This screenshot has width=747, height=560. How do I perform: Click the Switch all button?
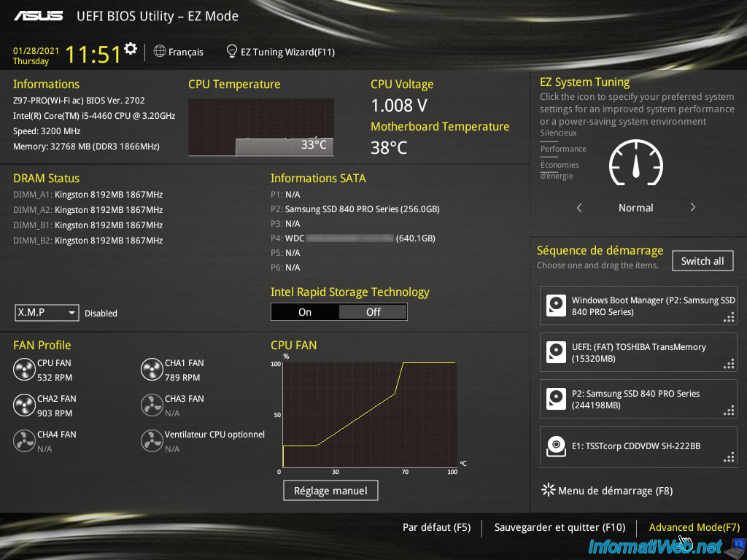coord(703,261)
